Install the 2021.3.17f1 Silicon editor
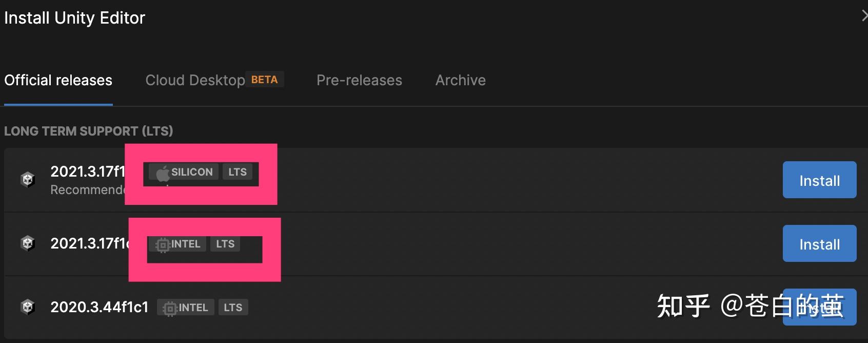 pos(819,180)
